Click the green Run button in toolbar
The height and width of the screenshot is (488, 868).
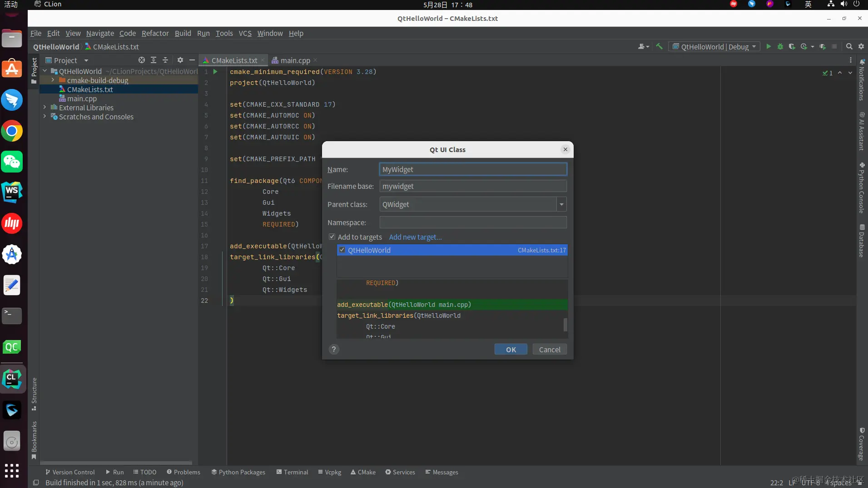[768, 47]
